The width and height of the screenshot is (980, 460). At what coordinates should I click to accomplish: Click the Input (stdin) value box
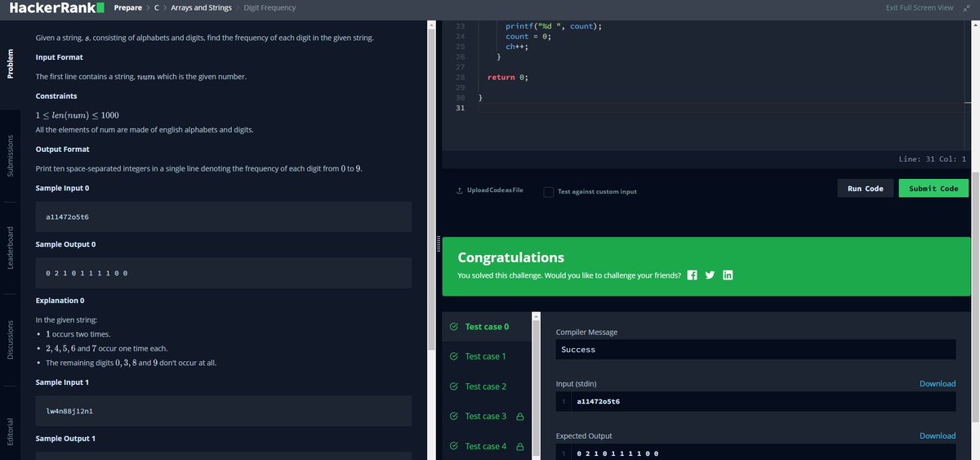coord(755,401)
